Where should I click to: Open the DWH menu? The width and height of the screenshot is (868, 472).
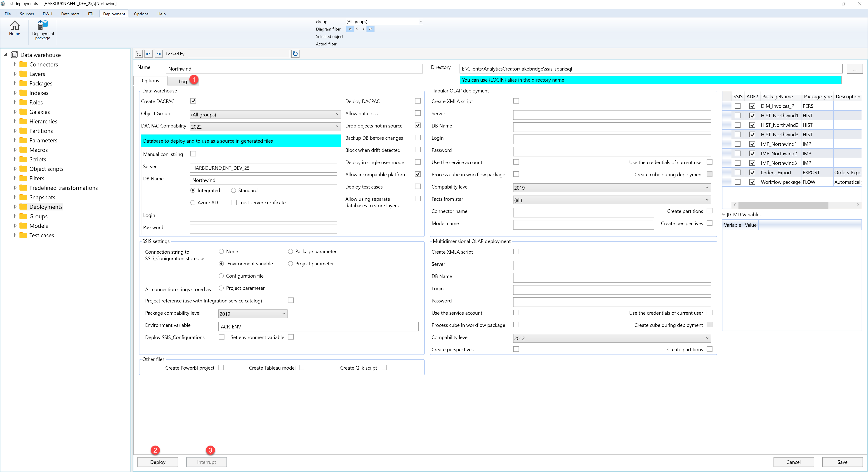point(47,14)
